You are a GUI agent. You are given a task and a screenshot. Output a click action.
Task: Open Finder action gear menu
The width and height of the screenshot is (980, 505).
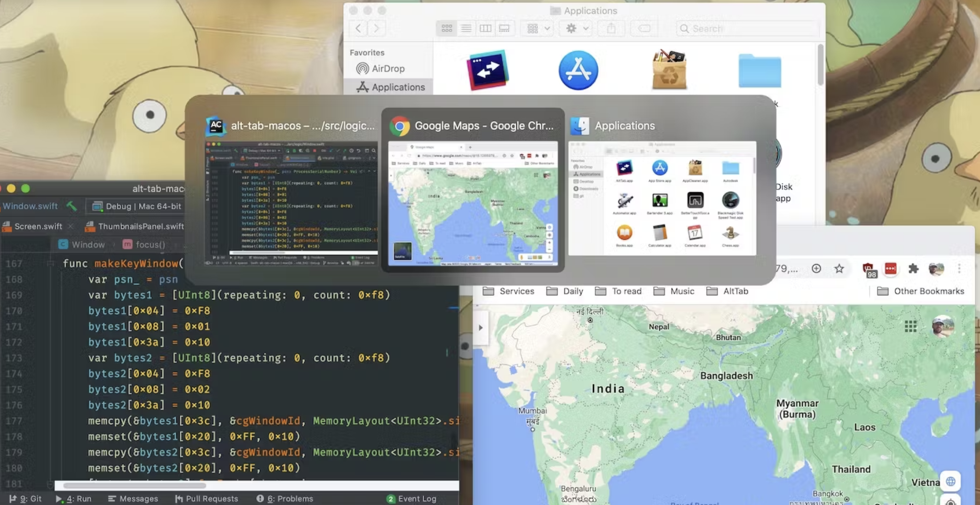(x=577, y=29)
